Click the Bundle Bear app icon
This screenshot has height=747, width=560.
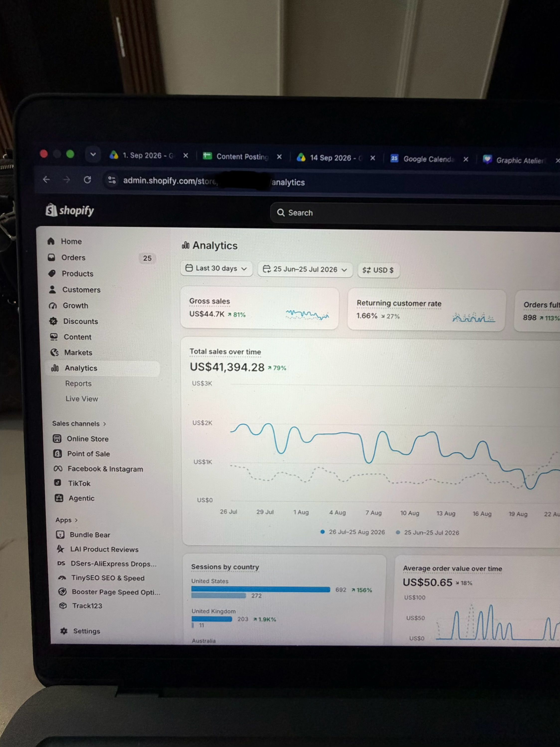pyautogui.click(x=60, y=534)
